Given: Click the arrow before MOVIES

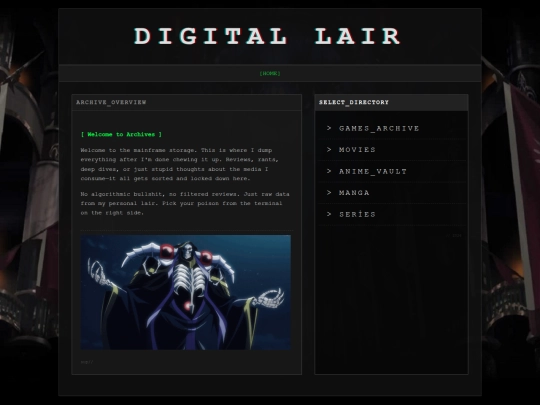Looking at the screenshot, I should [329, 149].
